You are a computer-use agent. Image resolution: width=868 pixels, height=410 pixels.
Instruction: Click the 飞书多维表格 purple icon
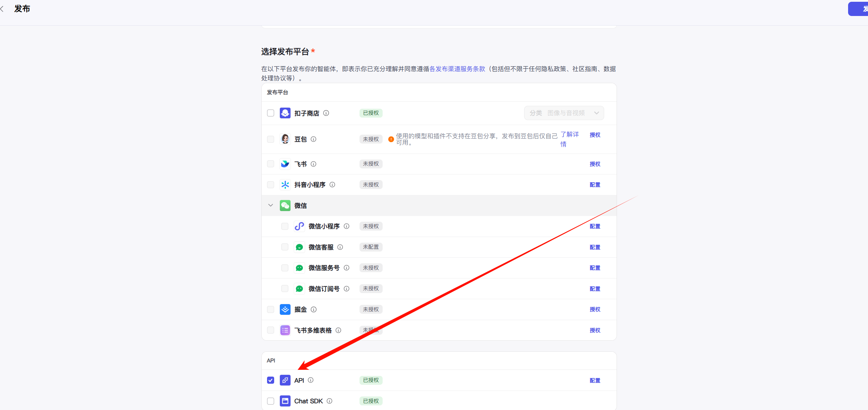[x=285, y=330]
